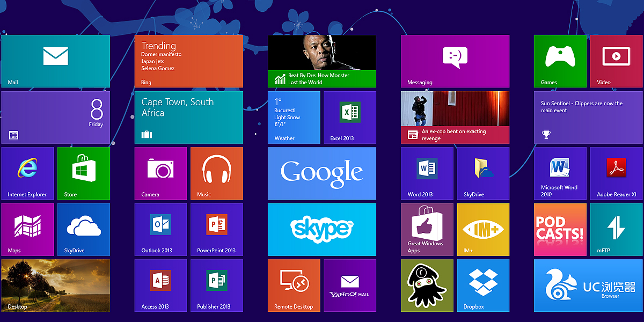Image resolution: width=644 pixels, height=322 pixels.
Task: Launch the mFTP app
Action: [x=616, y=230]
